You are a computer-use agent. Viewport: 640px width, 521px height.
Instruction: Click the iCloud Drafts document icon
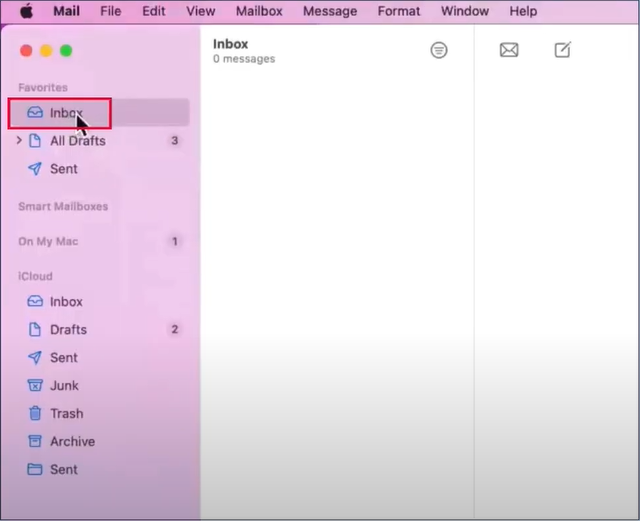point(35,329)
